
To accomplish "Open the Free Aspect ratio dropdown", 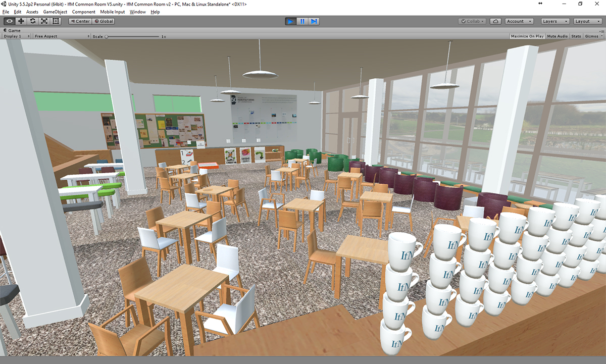I will click(x=61, y=36).
